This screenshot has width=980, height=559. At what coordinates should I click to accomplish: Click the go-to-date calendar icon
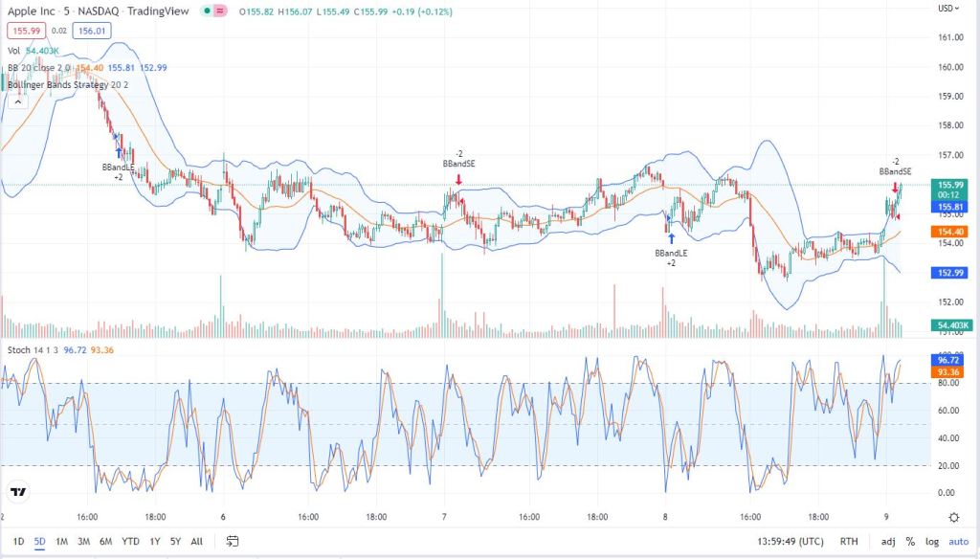[x=232, y=541]
